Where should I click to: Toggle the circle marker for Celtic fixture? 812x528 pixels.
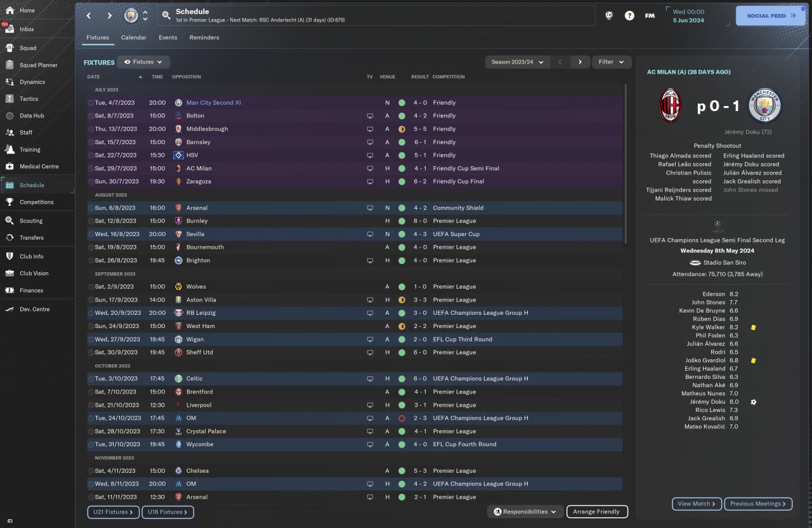tap(91, 379)
